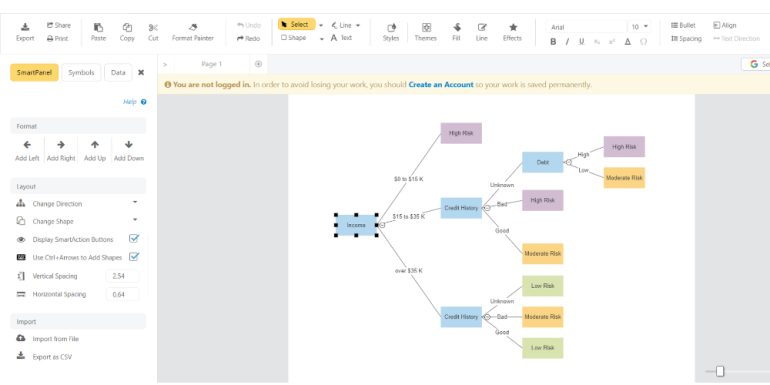Open the Arial font family dropdown
770x385 pixels.
(587, 27)
